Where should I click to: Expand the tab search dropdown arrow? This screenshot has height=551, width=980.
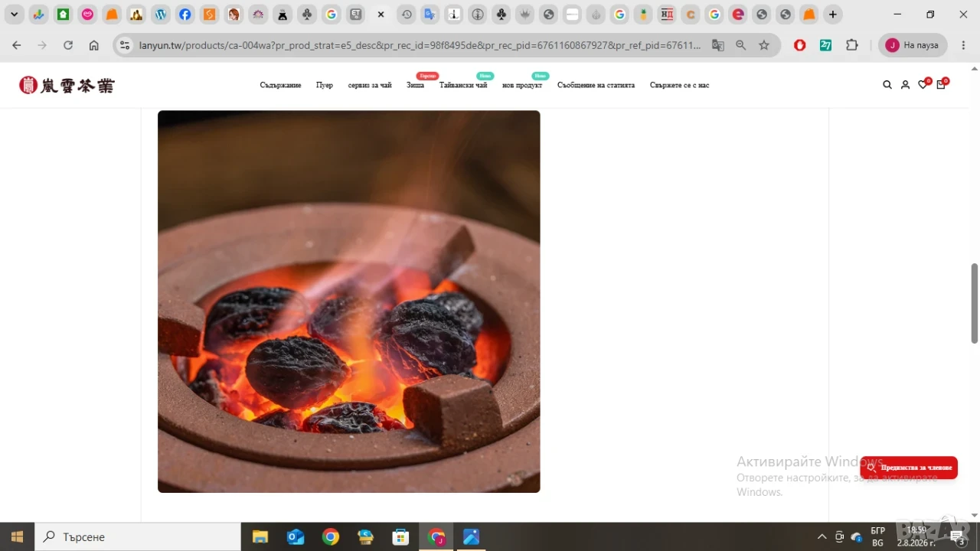[x=14, y=15]
